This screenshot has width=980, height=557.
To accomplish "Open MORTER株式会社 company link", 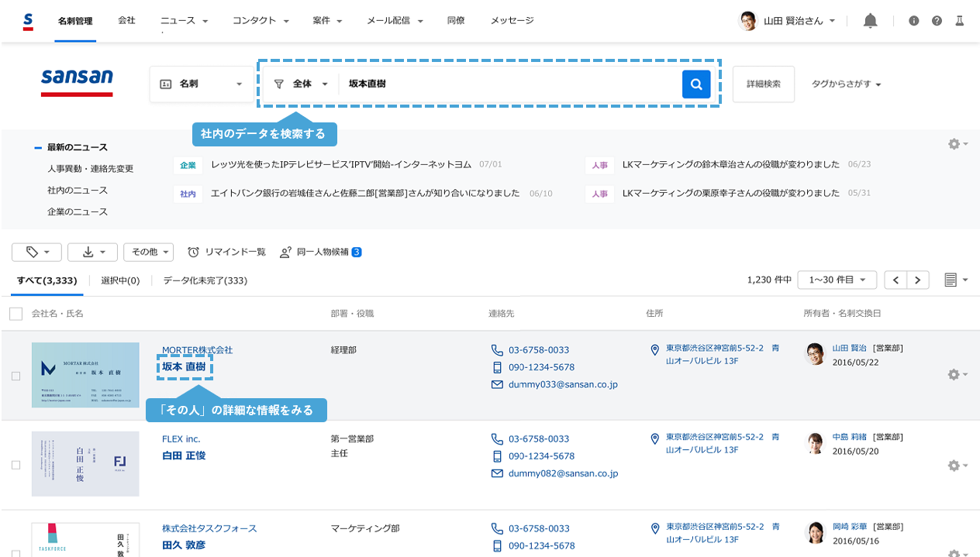I will (197, 350).
